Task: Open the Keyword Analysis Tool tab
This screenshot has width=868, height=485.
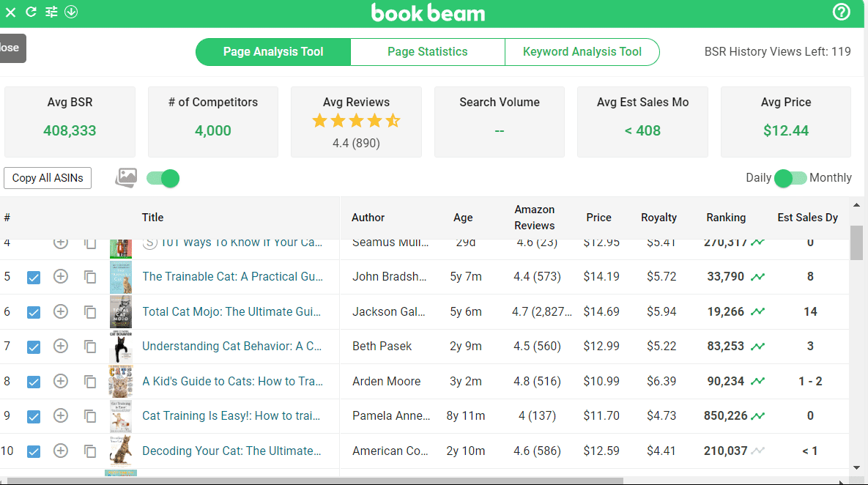Action: (x=582, y=52)
